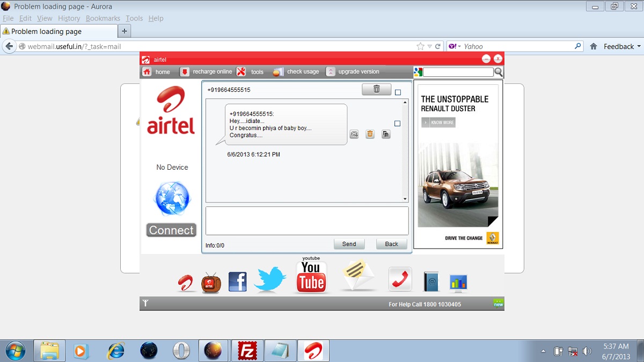Open Opera from the taskbar
The image size is (644, 362).
pos(181,351)
